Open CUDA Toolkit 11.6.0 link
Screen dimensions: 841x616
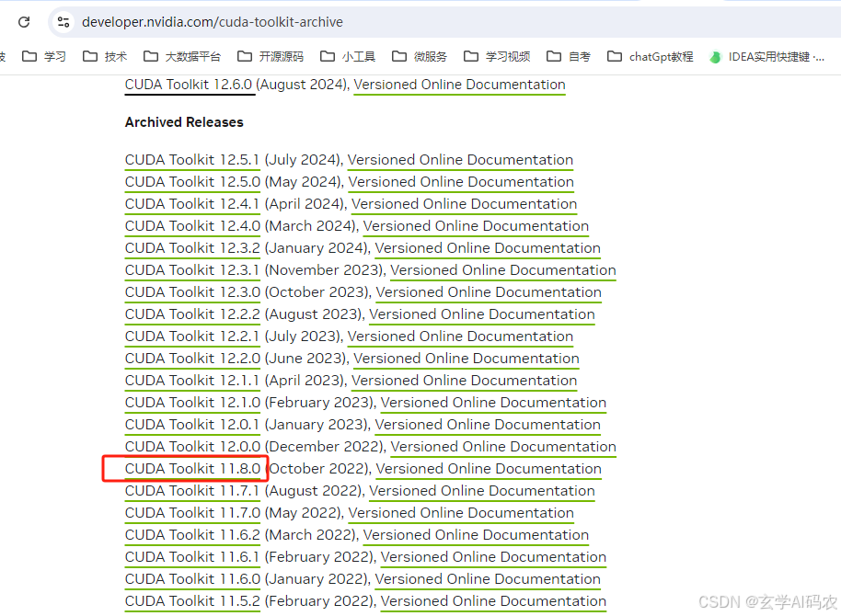tap(192, 579)
